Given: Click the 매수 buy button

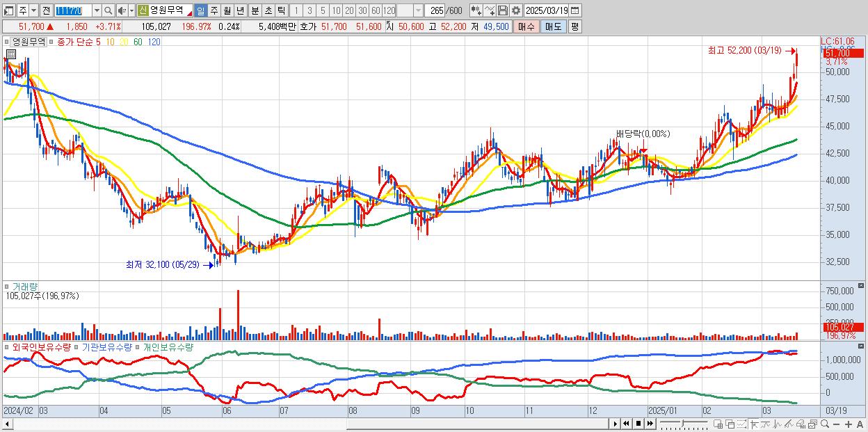Looking at the screenshot, I should click(x=527, y=26).
